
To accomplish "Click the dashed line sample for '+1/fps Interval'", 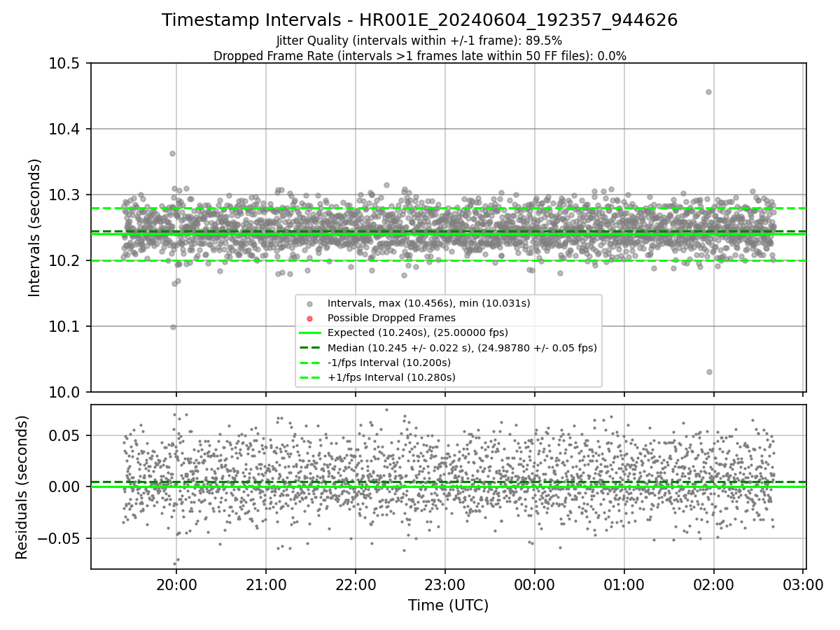I will (x=311, y=378).
